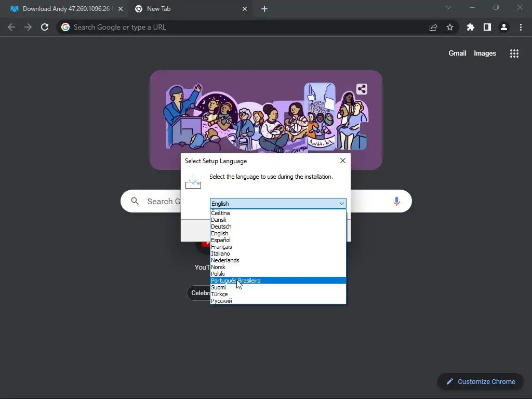This screenshot has height=399, width=532.
Task: Select Suomi from language list
Action: point(278,287)
